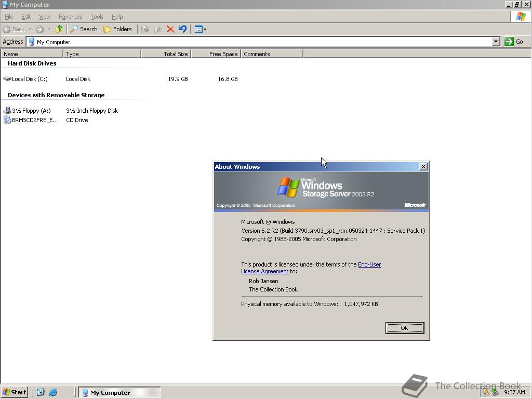The width and height of the screenshot is (532, 399).
Task: Select the Local Disk (C:) drive
Action: pos(25,79)
